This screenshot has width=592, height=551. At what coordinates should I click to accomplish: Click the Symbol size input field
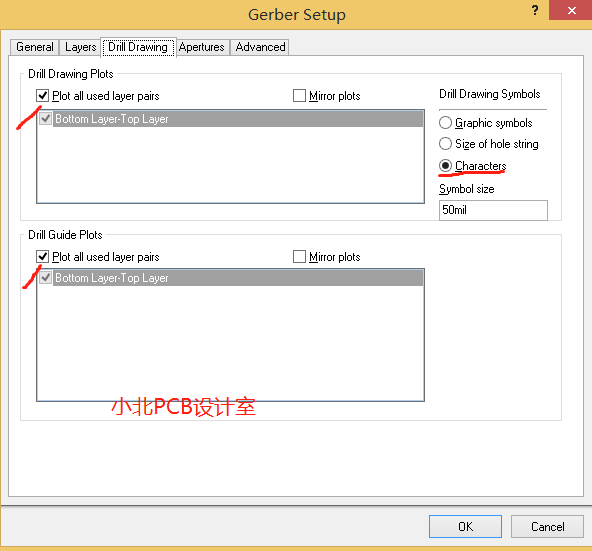click(x=493, y=210)
